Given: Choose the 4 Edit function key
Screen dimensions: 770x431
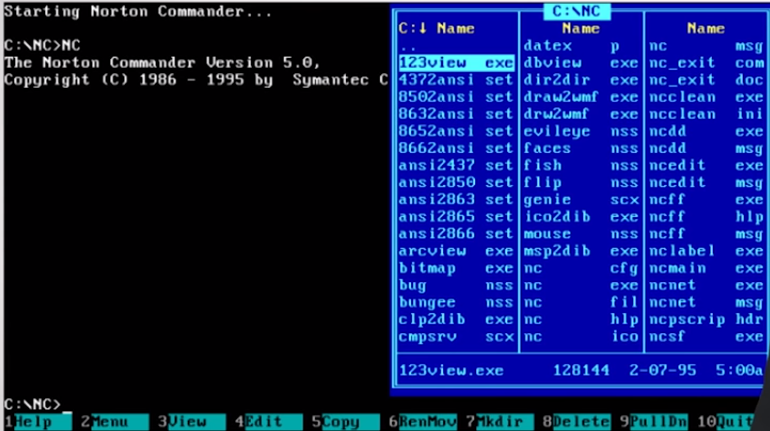Looking at the screenshot, I should 269,422.
